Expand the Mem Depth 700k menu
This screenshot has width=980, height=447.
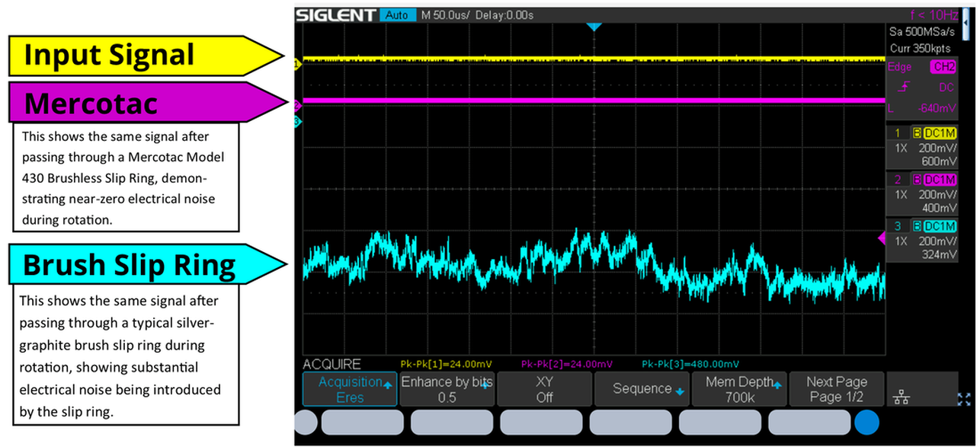click(739, 389)
